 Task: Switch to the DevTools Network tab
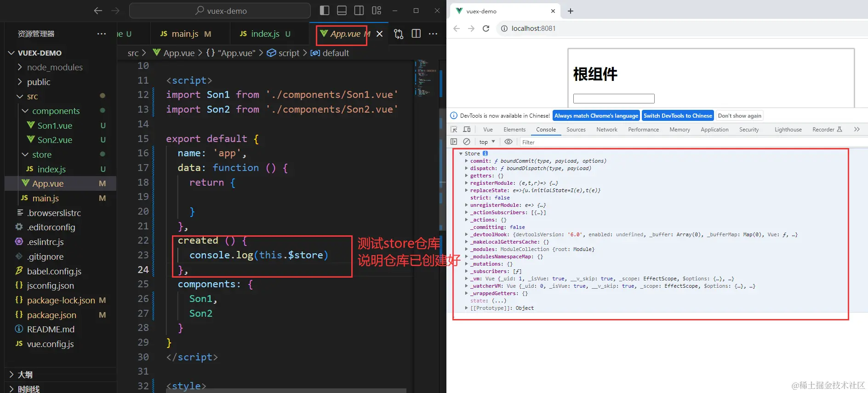click(x=607, y=130)
